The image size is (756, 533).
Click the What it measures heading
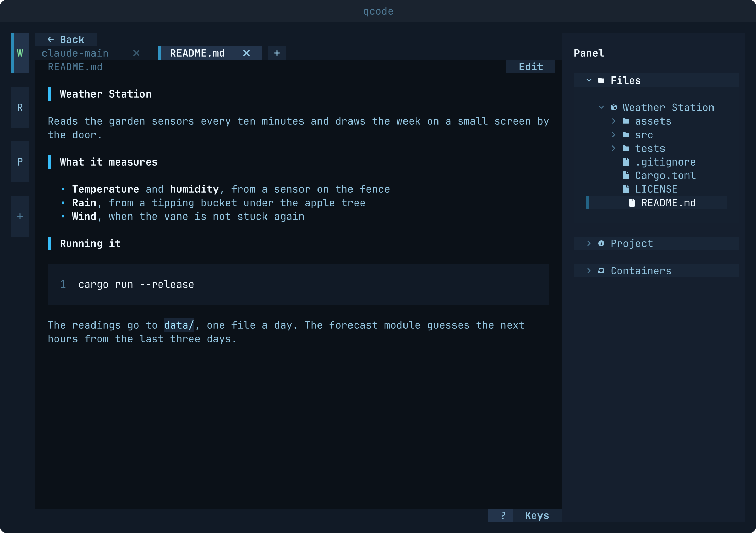point(109,162)
